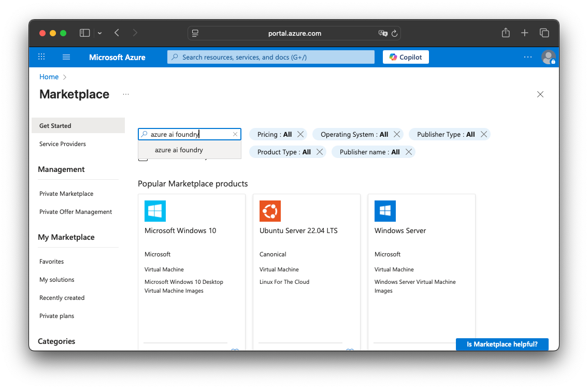Click the Marketplace search box

click(x=190, y=134)
